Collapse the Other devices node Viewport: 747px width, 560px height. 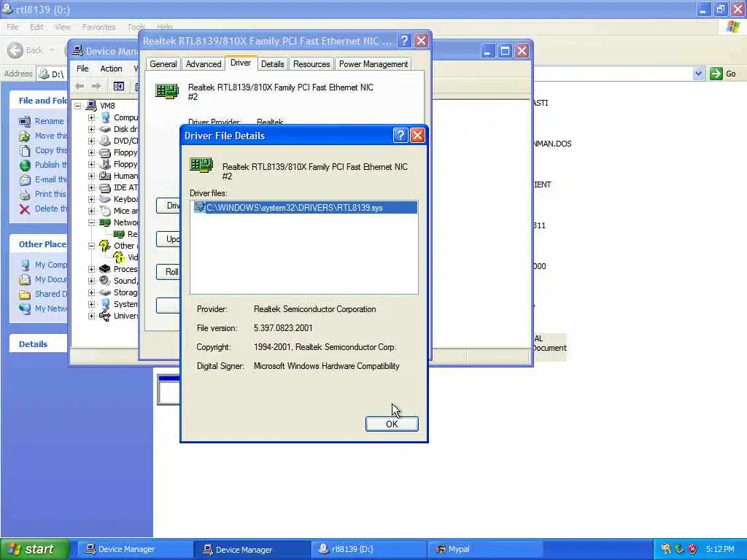click(91, 246)
